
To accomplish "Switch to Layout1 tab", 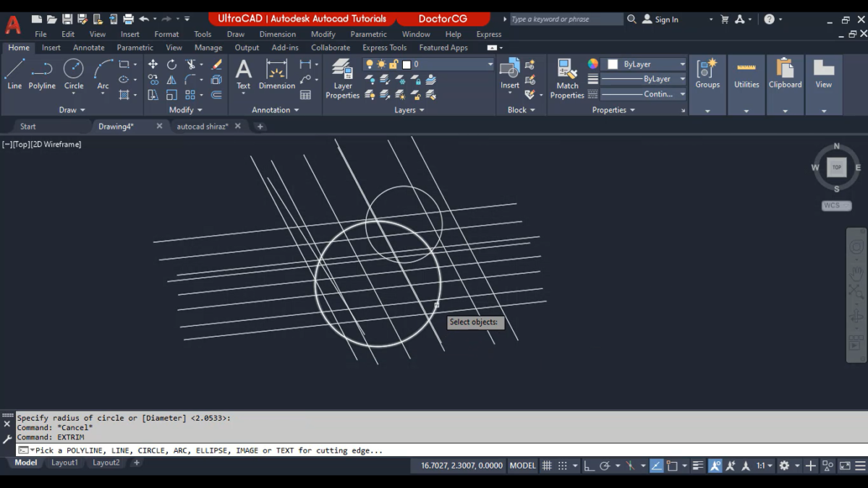I will (x=64, y=463).
